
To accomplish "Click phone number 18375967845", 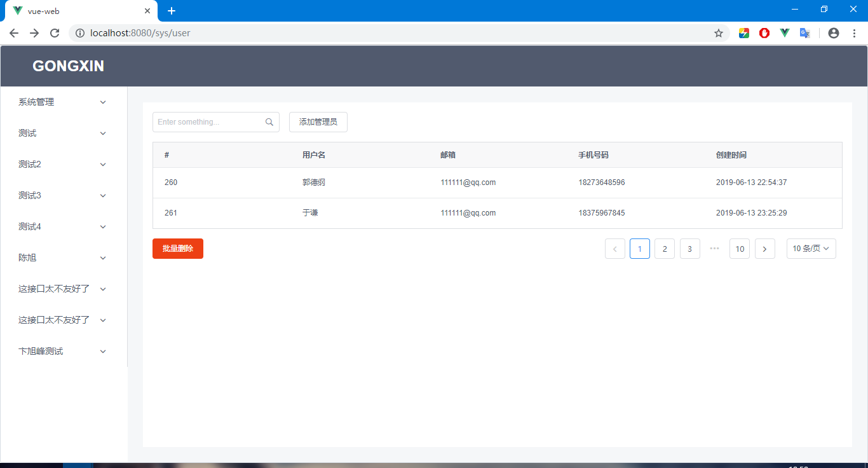I will tap(602, 213).
